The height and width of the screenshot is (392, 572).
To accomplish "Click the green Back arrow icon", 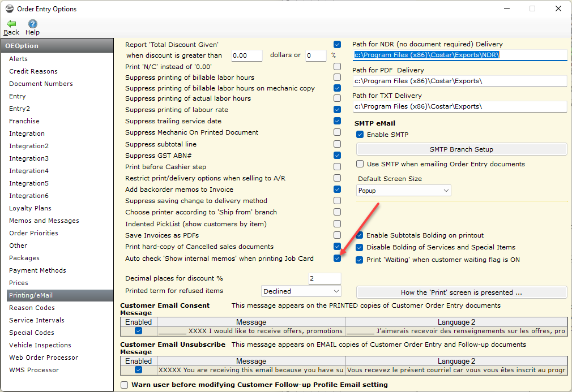I will (11, 24).
